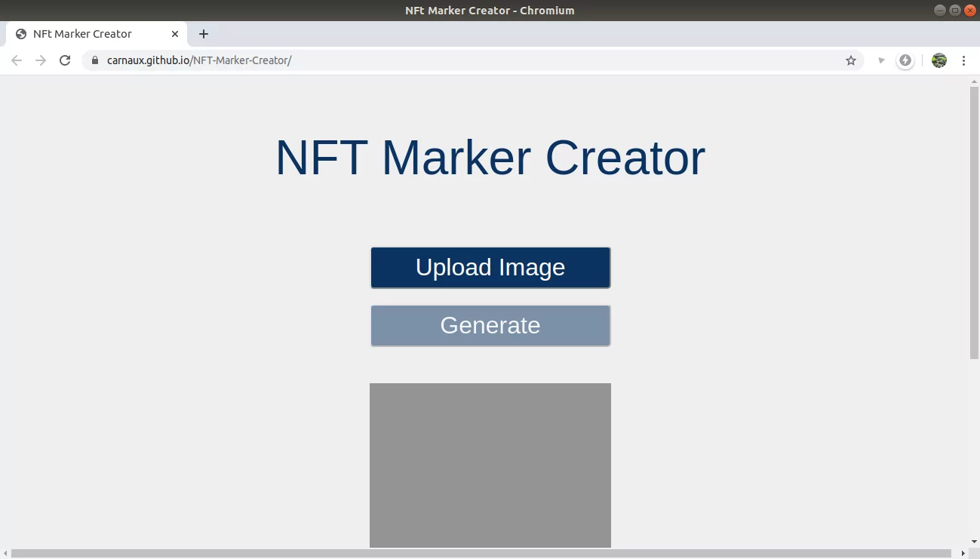Open the Chromium three-dot menu
The width and height of the screenshot is (980, 559).
click(963, 60)
